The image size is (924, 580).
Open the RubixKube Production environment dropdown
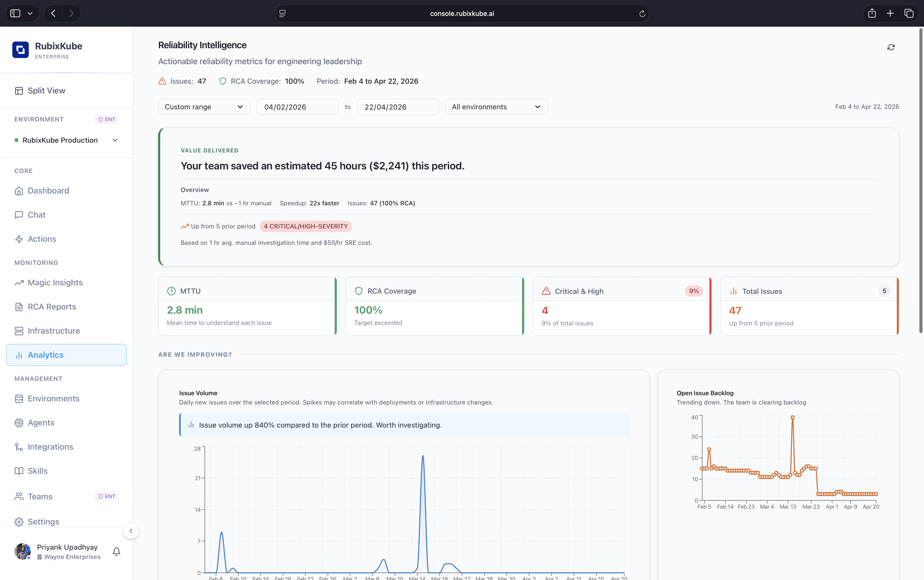66,140
